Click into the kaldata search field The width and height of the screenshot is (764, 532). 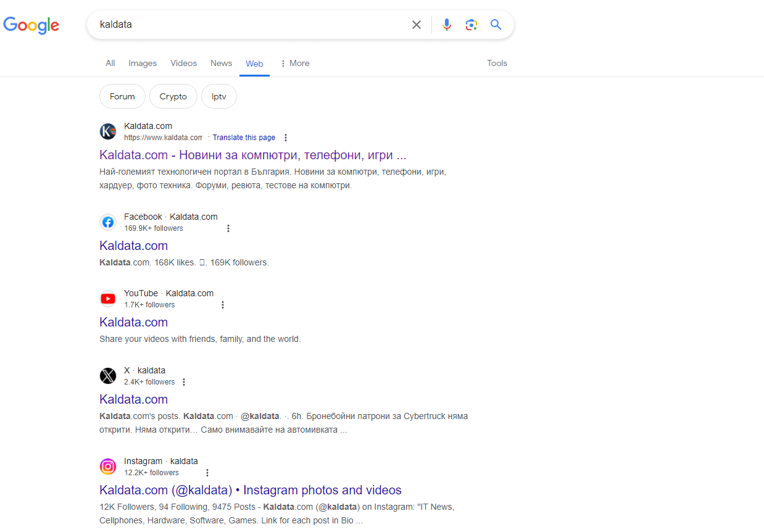247,25
